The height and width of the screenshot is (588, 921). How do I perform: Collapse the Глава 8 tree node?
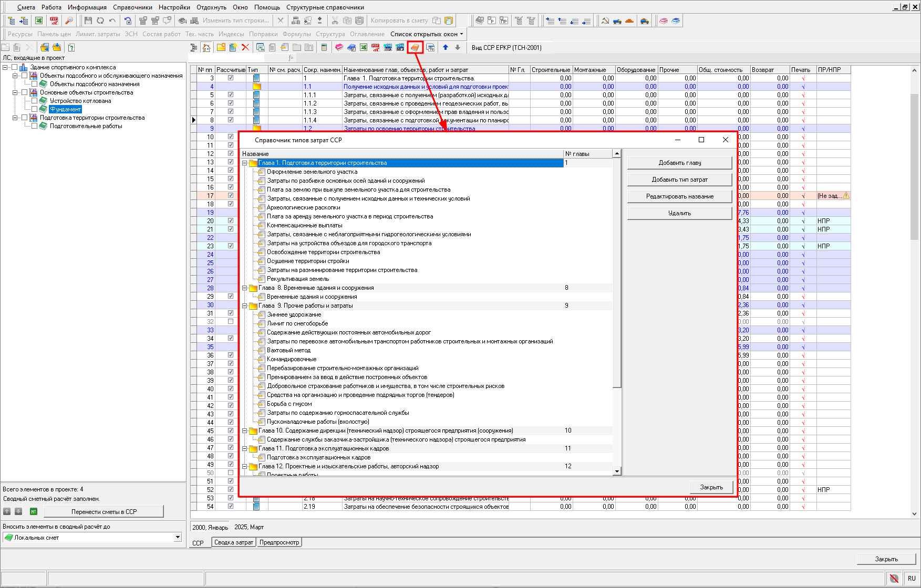(245, 288)
